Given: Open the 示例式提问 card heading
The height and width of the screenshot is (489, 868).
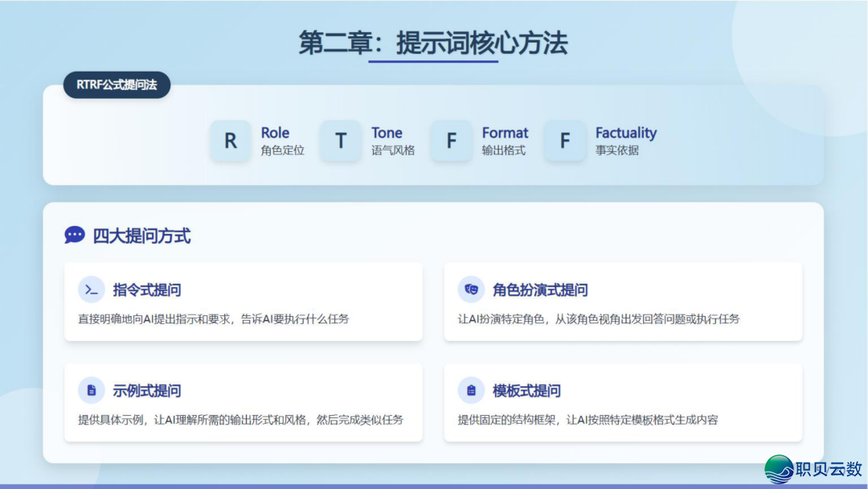Looking at the screenshot, I should (147, 390).
